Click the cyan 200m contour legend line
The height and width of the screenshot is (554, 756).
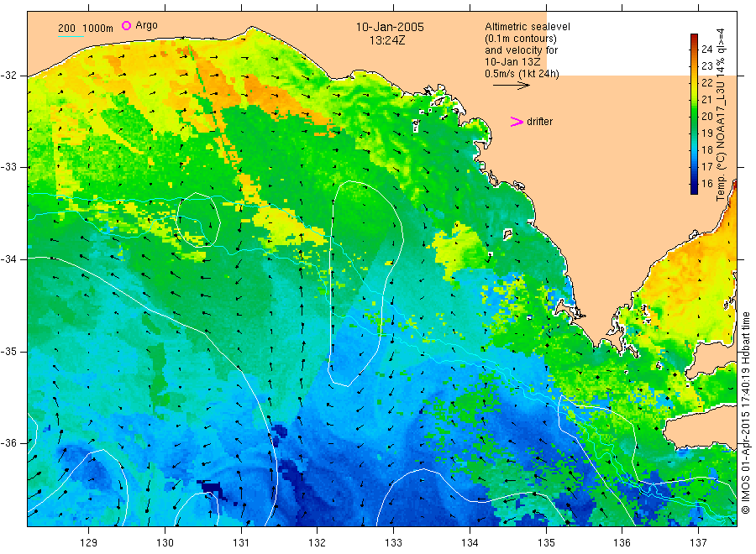pyautogui.click(x=71, y=35)
